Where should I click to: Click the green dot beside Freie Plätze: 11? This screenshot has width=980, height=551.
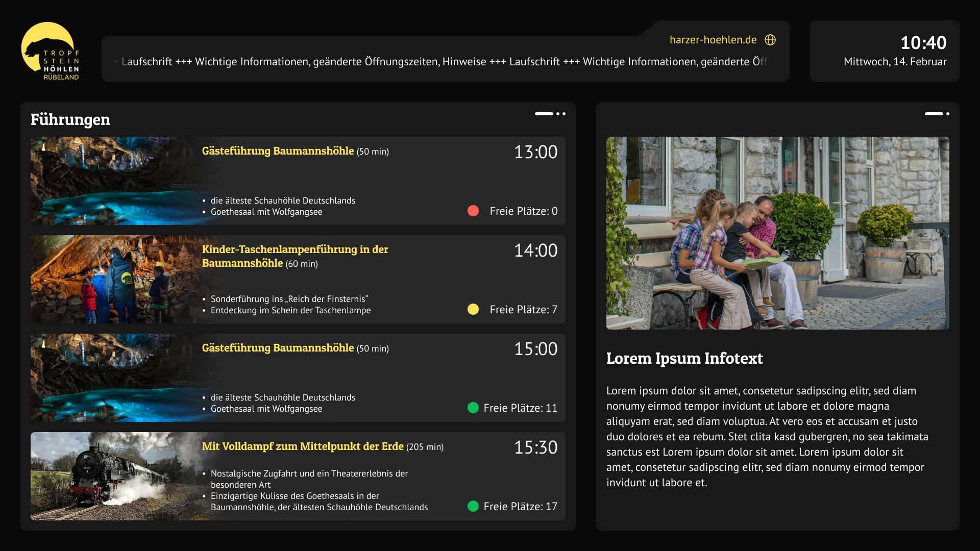tap(473, 408)
